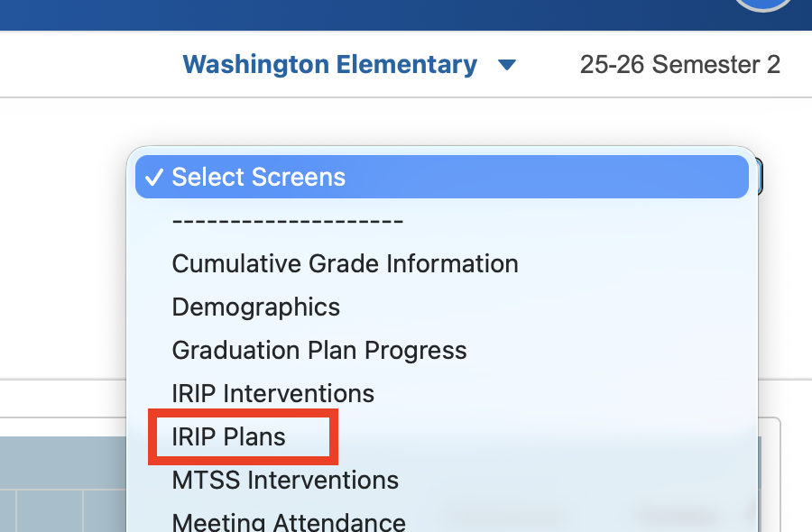Click the downward chevron next to Washington Elementary

pos(507,64)
